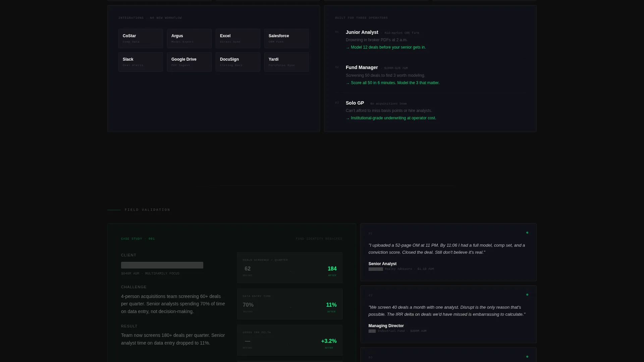Click the 'Field Validation' section label
The height and width of the screenshot is (362, 644).
148,210
